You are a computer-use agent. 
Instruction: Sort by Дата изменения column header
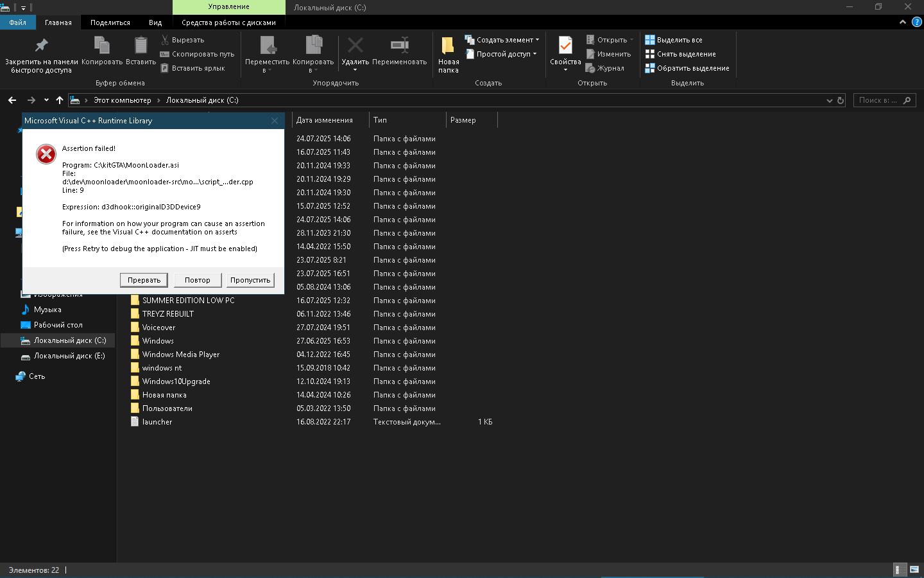click(330, 120)
